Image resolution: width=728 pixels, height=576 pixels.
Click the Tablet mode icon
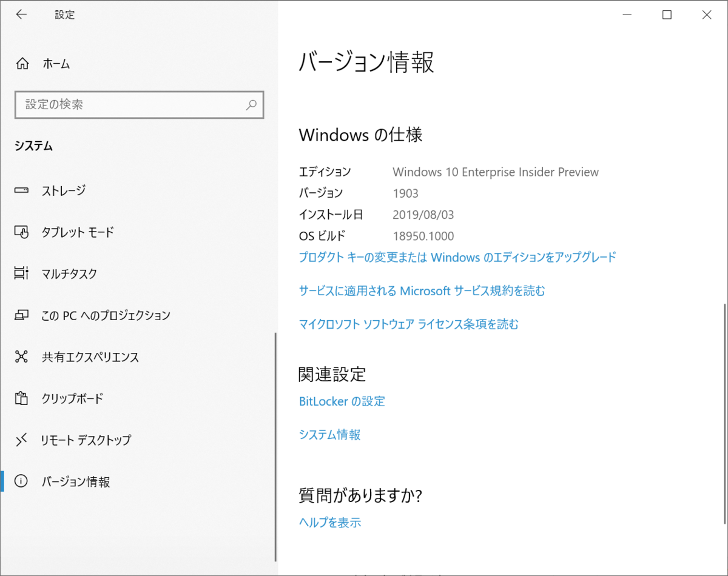point(22,232)
